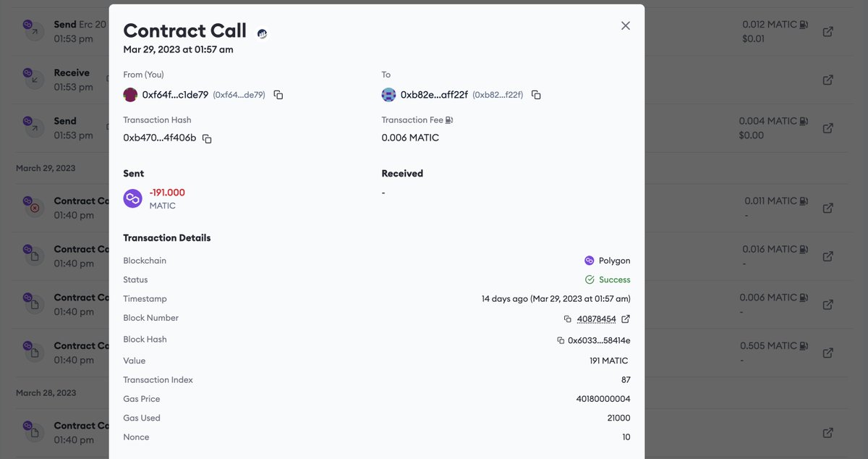Click the Gas Price value 40180000004
868x459 pixels.
(x=603, y=399)
